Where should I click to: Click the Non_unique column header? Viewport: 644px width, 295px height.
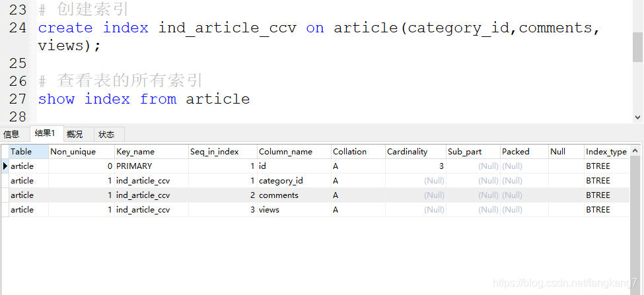pos(81,152)
